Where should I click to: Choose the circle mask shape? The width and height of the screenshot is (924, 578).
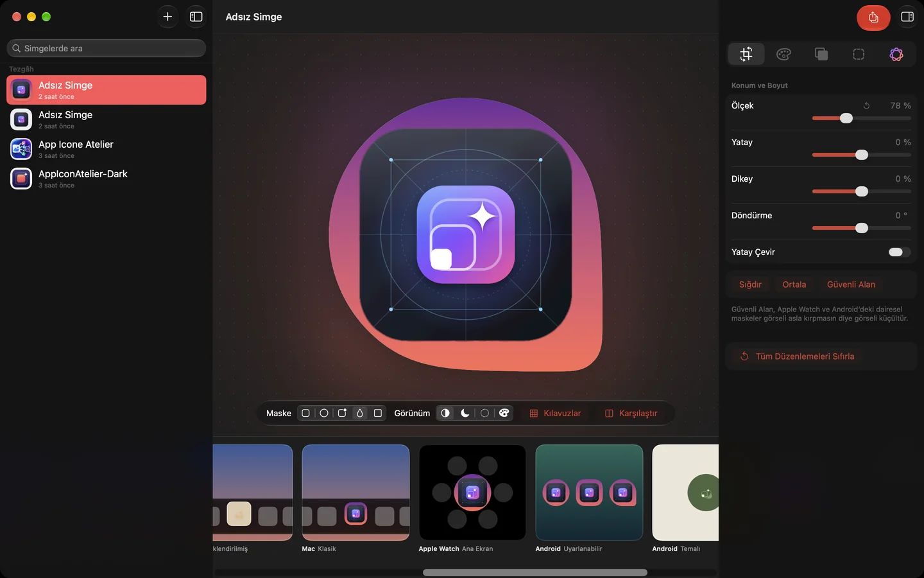(324, 413)
